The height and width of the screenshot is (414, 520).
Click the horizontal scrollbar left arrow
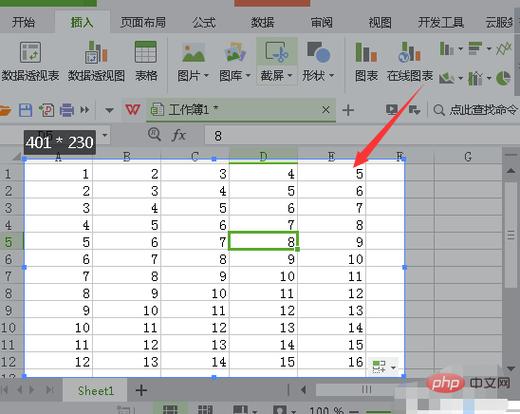[x=303, y=389]
